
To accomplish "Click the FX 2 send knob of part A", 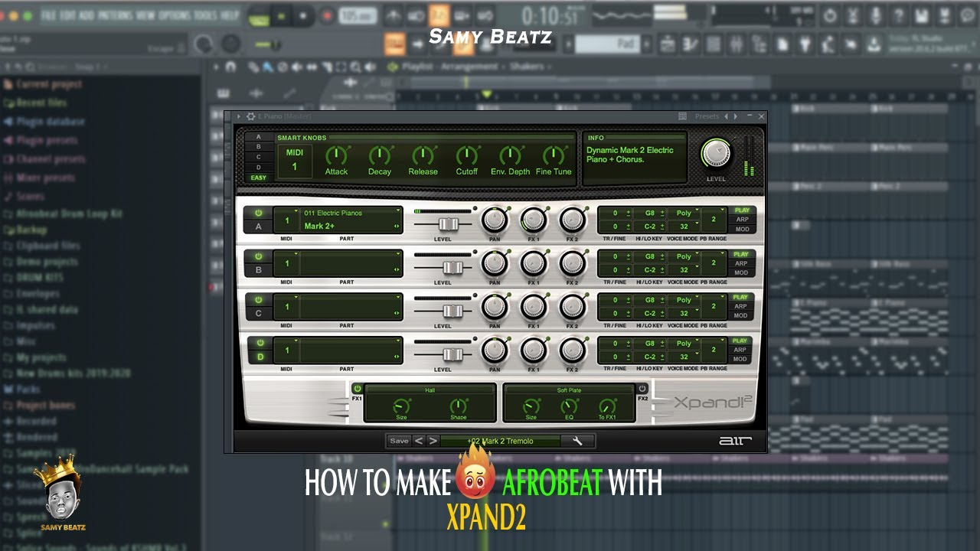I will [x=572, y=220].
